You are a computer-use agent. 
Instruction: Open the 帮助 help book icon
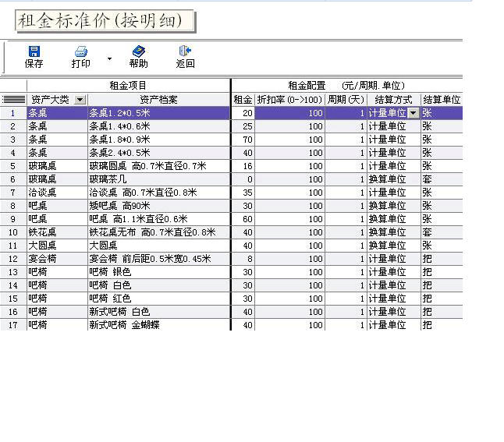coord(139,51)
